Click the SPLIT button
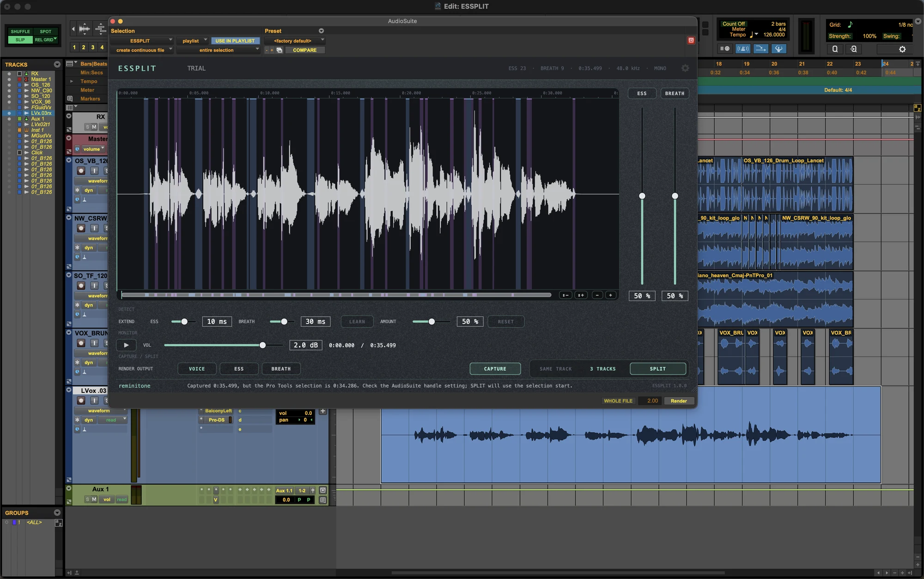The height and width of the screenshot is (579, 924). 658,369
